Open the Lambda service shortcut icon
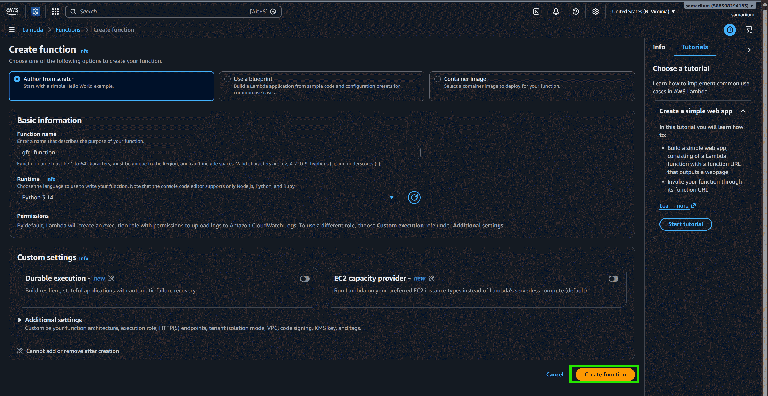 click(35, 11)
